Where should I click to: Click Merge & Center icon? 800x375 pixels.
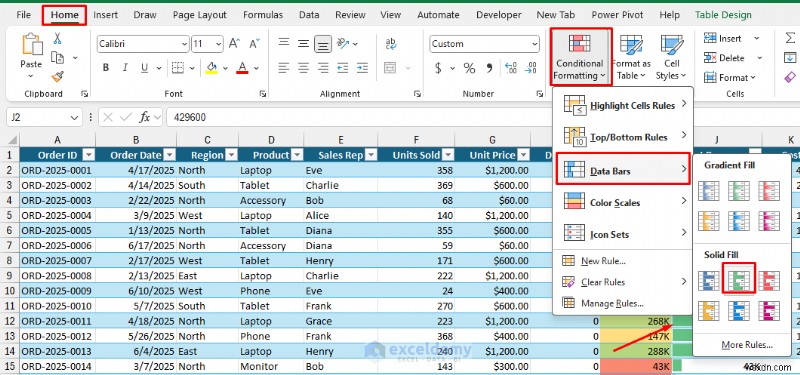coord(390,67)
